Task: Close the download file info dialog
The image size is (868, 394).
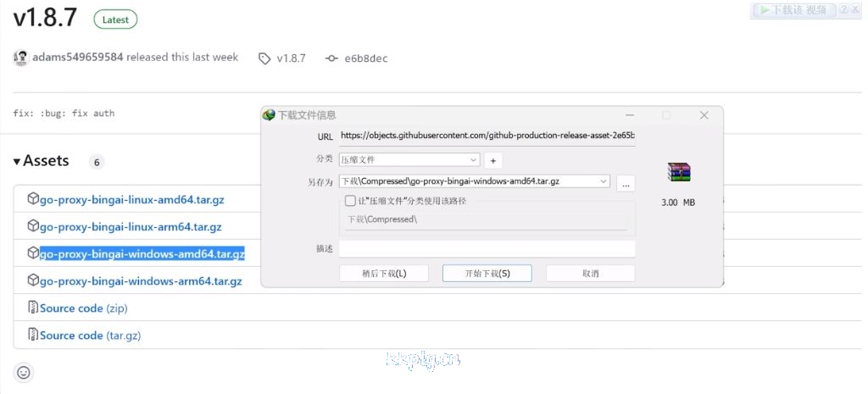Action: [704, 115]
